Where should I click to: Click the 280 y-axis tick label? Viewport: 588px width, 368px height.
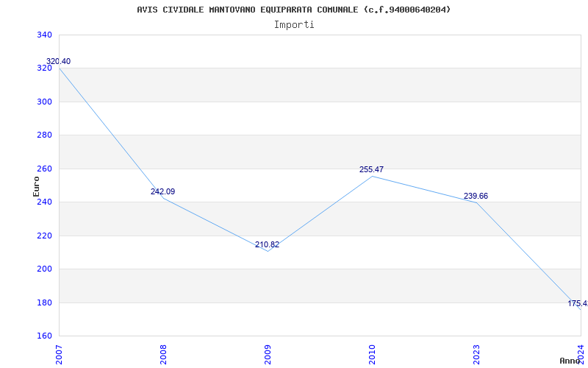pyautogui.click(x=44, y=135)
